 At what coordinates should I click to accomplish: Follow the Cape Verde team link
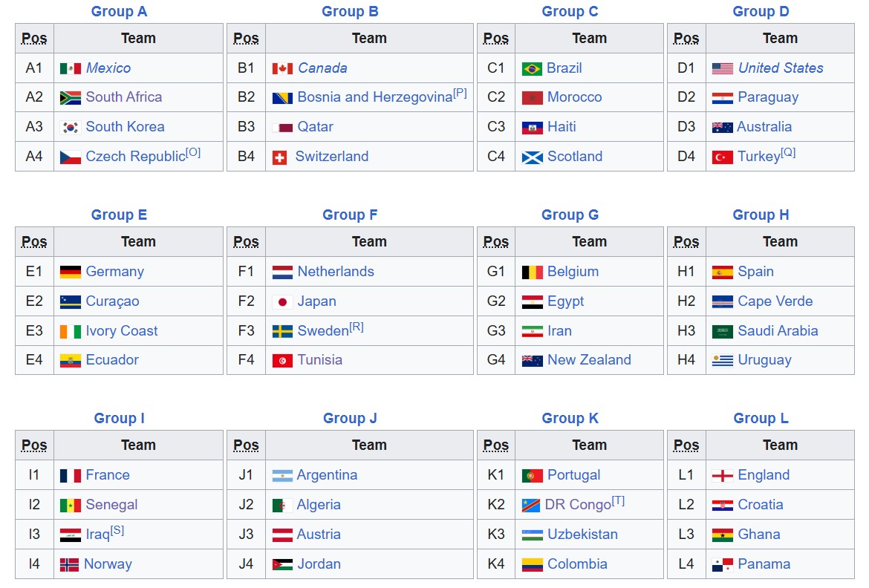[775, 301]
